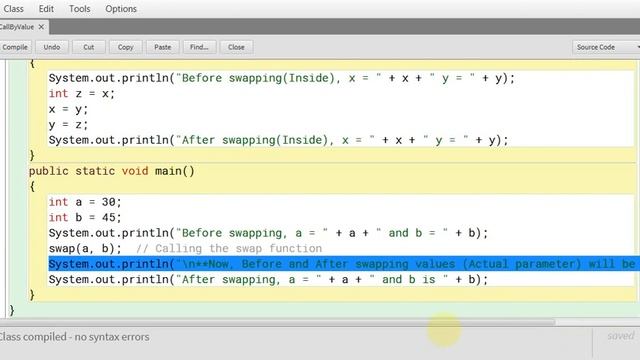640x360 pixels.
Task: Click the 'Before swapping, a =' println line
Action: (x=268, y=233)
